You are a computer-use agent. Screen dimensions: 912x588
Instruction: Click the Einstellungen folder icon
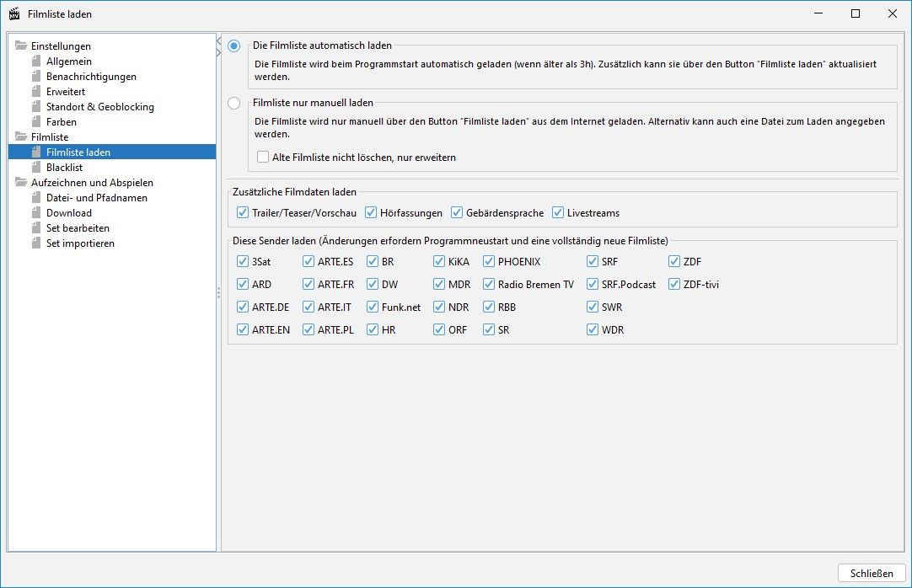click(21, 46)
